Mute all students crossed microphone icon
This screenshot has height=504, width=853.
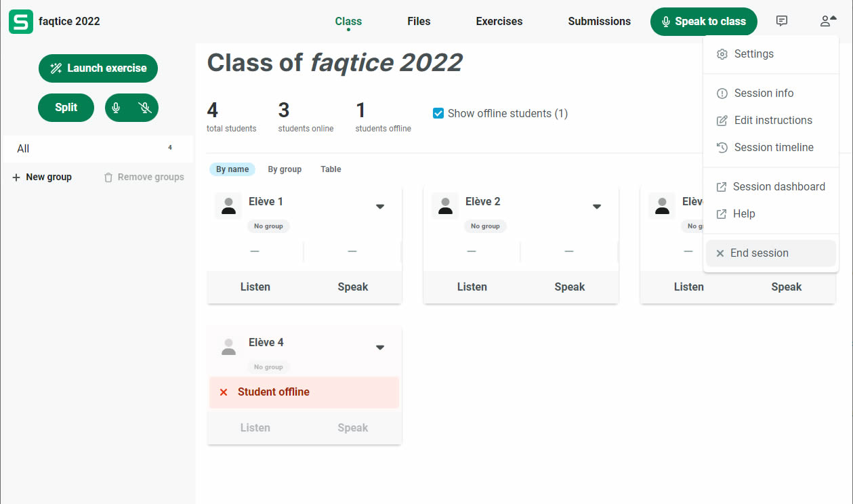(x=144, y=108)
